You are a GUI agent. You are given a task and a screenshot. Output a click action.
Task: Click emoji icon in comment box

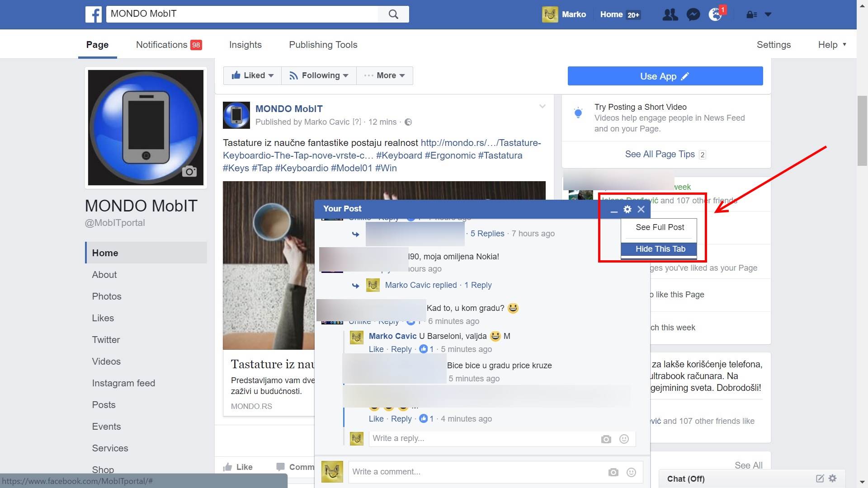point(631,472)
